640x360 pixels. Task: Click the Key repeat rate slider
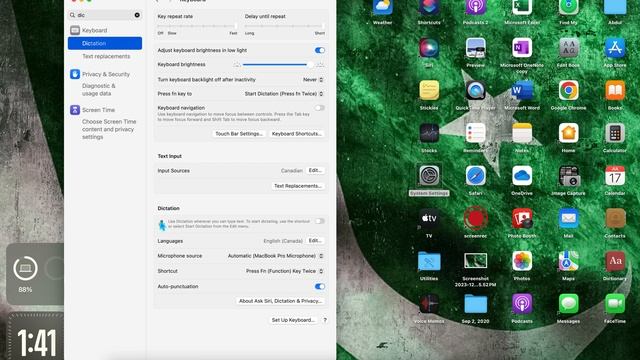[198, 27]
